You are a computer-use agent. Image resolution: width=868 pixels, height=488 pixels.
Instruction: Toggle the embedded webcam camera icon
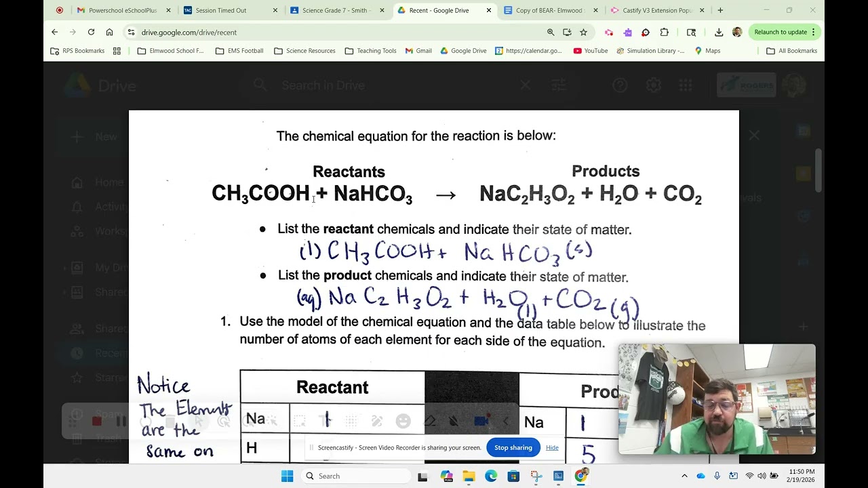pyautogui.click(x=481, y=421)
